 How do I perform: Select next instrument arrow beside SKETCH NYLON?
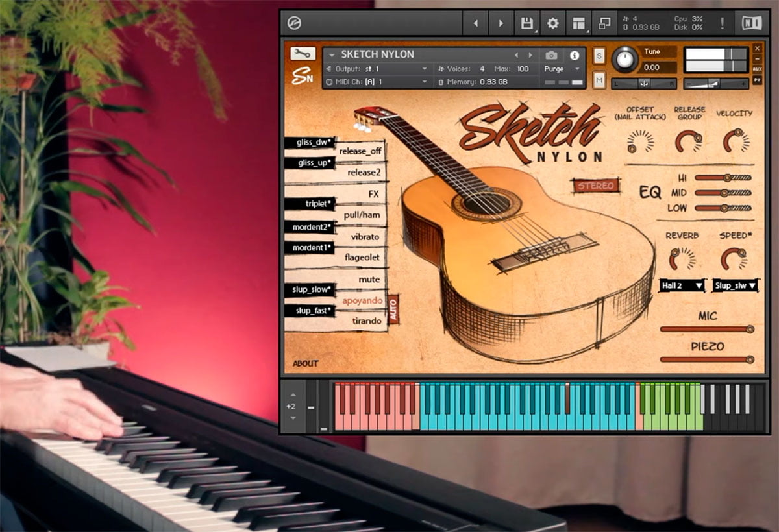click(530, 55)
